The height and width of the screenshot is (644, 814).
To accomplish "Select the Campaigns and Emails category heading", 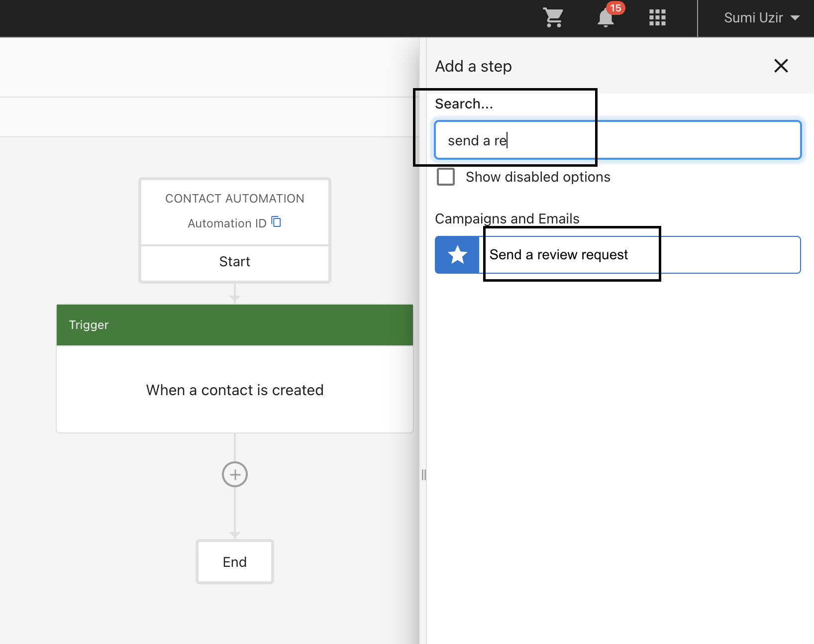I will (x=507, y=218).
